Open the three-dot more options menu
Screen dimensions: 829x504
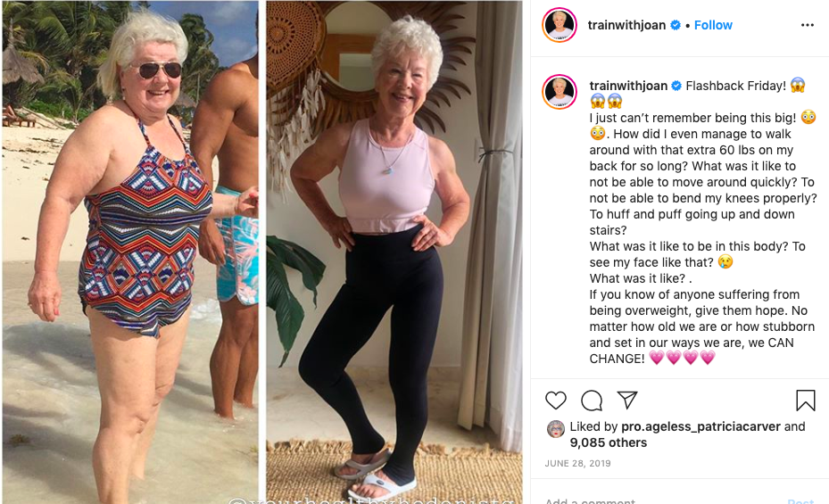coord(807,25)
